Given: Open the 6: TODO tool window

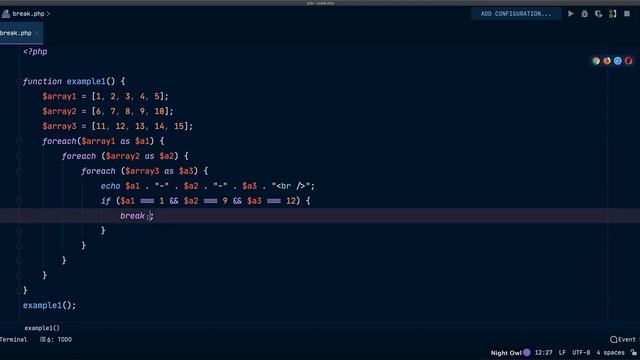Looking at the screenshot, I should point(56,339).
